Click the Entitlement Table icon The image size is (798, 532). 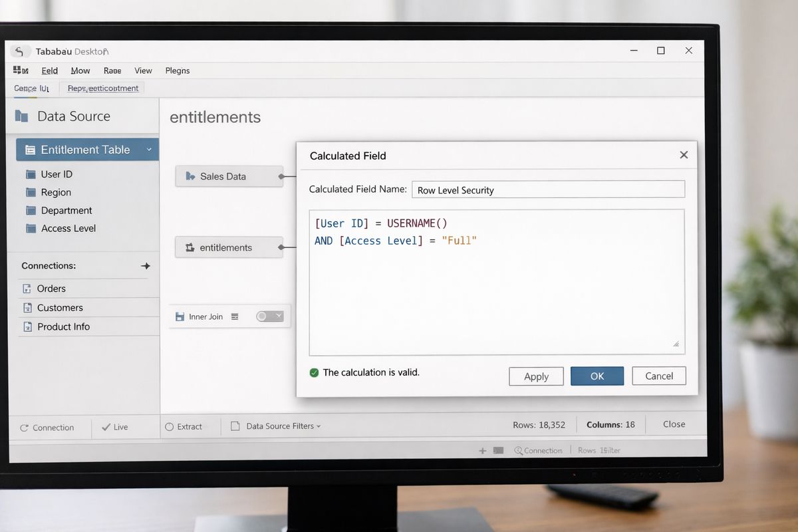click(x=30, y=150)
